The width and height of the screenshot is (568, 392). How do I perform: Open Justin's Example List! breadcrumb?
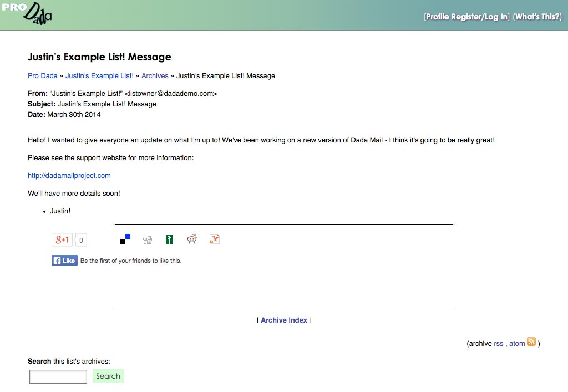[x=99, y=76]
